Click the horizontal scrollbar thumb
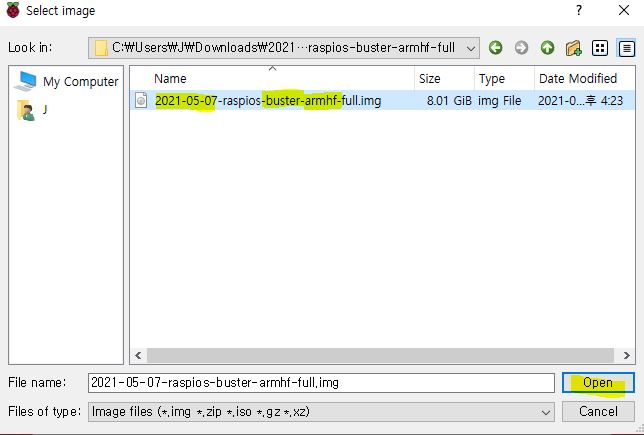644x435 pixels. click(x=380, y=355)
